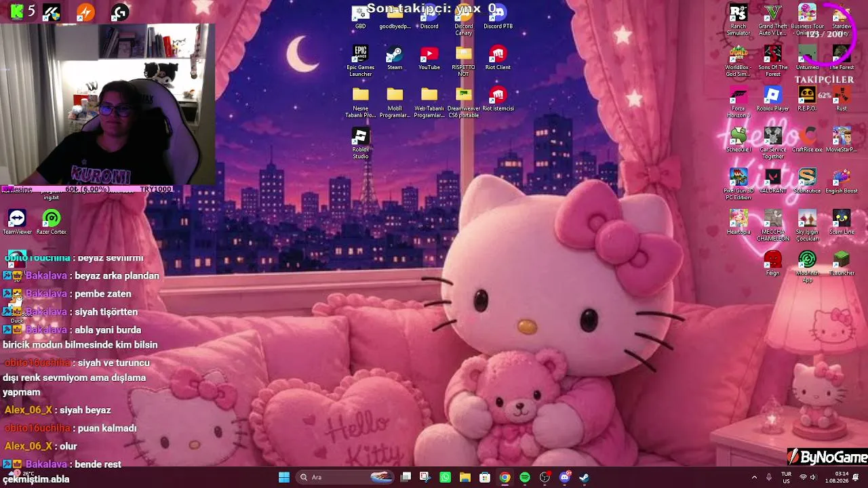Open the MECCHA CHAMELEON shortcut
The width and height of the screenshot is (868, 488).
coord(772,226)
